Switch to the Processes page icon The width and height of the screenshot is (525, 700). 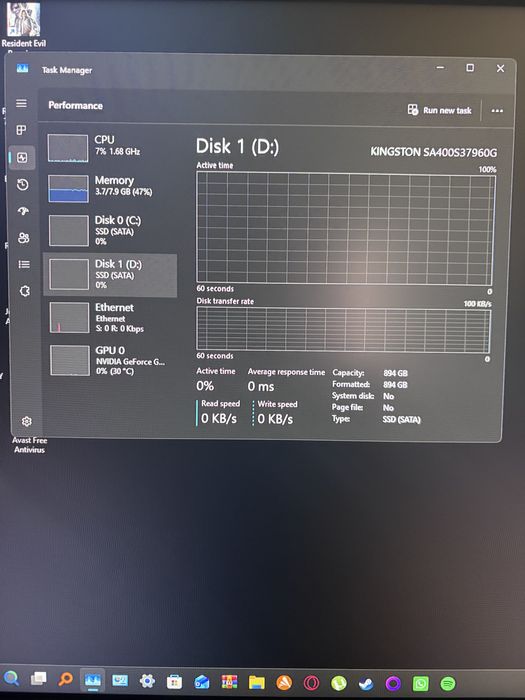[21, 130]
